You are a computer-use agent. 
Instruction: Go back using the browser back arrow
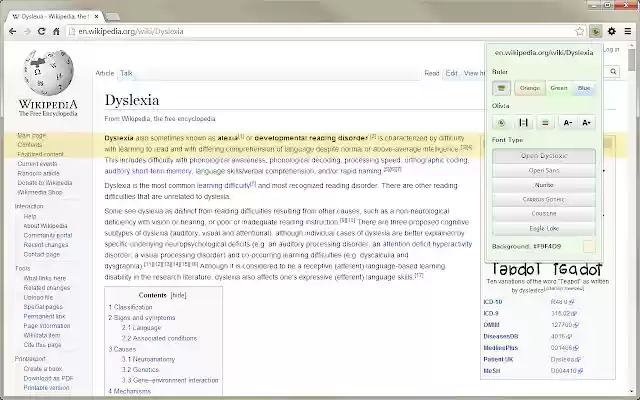point(13,31)
